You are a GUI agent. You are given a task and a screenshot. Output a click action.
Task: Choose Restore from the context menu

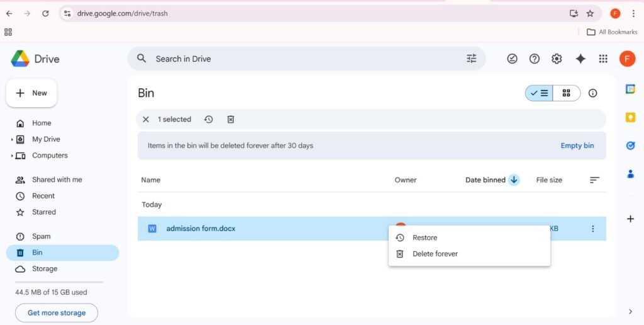(x=425, y=237)
